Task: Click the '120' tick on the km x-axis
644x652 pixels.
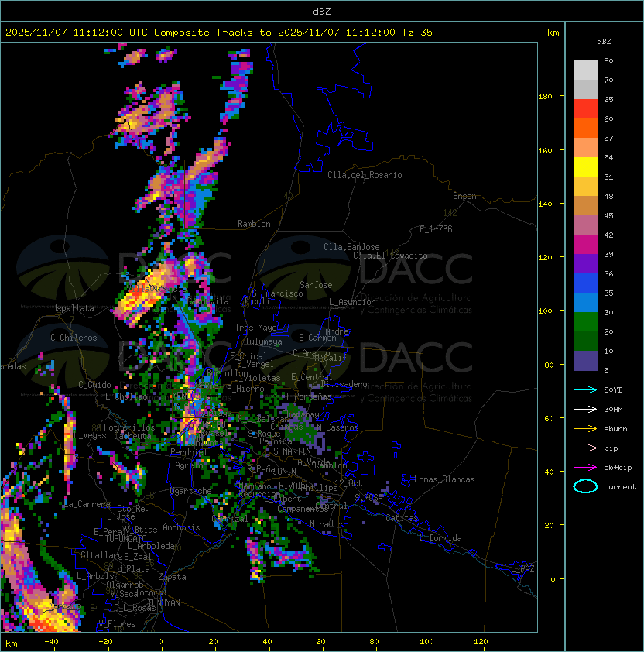Action: click(481, 642)
